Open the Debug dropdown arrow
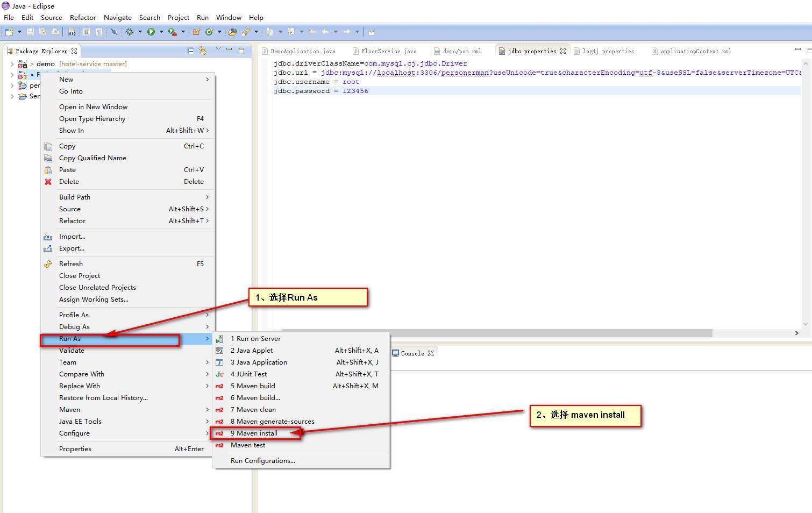 [x=140, y=32]
